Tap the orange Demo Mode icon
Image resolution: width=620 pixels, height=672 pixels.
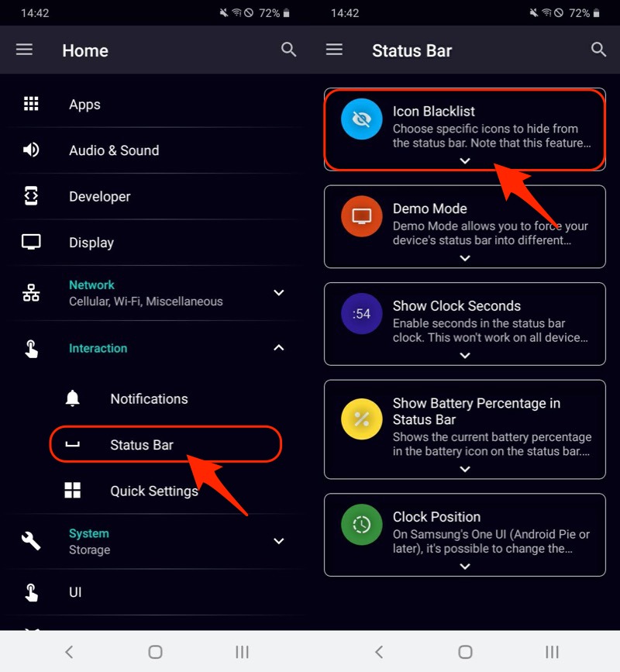[x=362, y=217]
